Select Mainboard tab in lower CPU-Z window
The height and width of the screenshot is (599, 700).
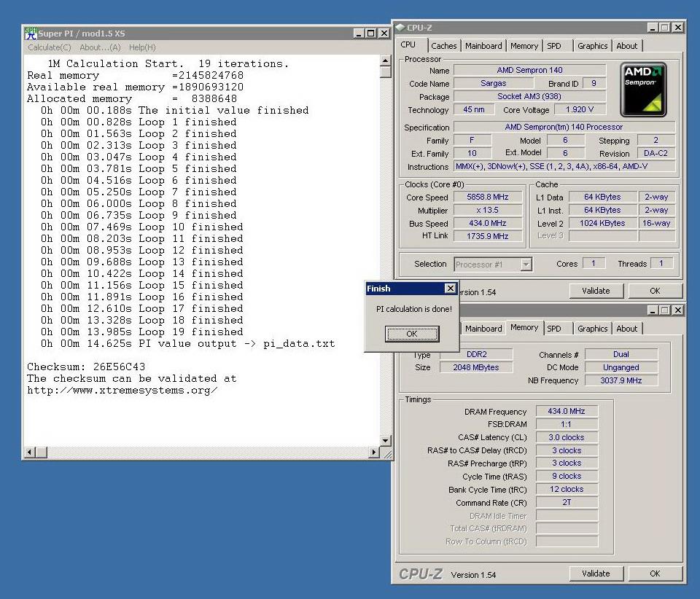[x=483, y=329]
